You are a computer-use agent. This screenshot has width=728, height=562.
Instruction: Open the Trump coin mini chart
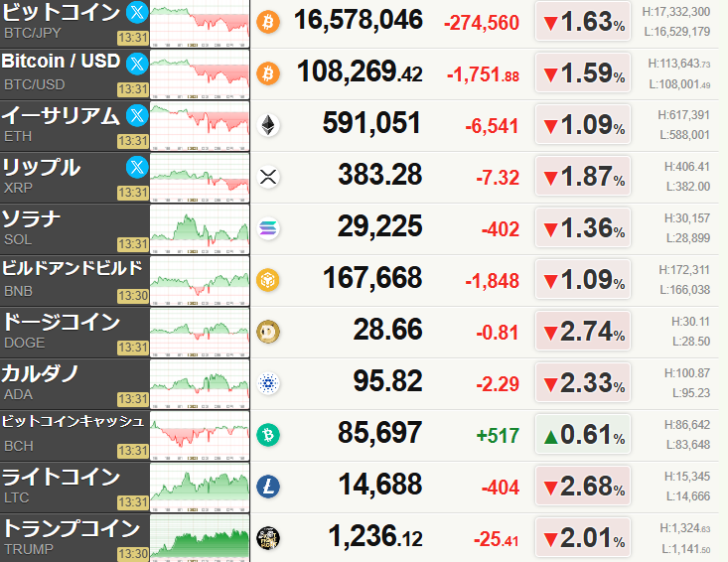click(x=200, y=538)
